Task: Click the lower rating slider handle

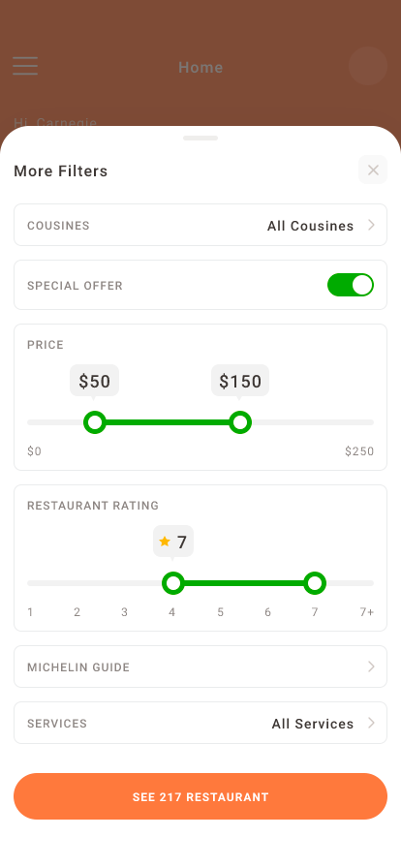Action: [x=173, y=583]
